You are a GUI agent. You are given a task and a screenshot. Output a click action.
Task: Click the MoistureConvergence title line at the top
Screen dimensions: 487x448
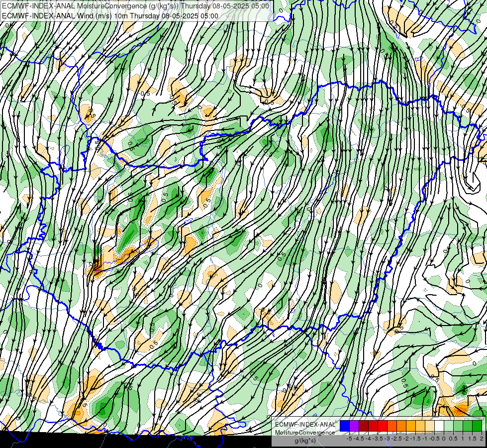click(135, 6)
